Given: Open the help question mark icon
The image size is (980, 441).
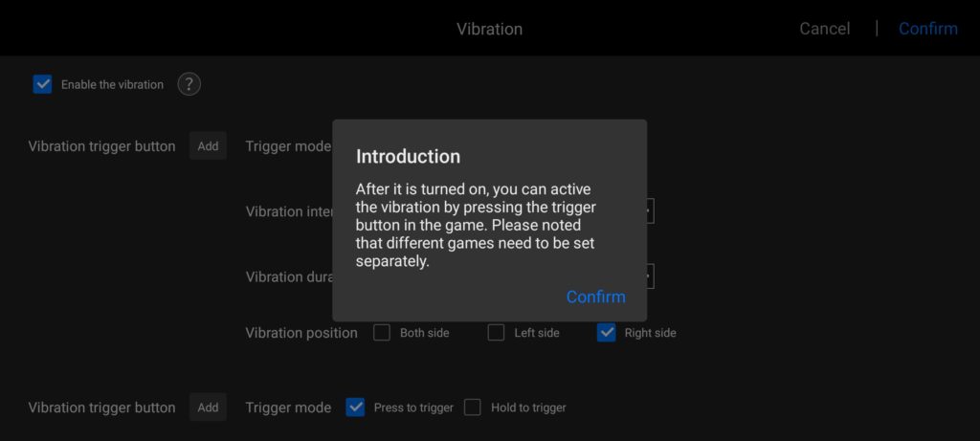Looking at the screenshot, I should 189,84.
